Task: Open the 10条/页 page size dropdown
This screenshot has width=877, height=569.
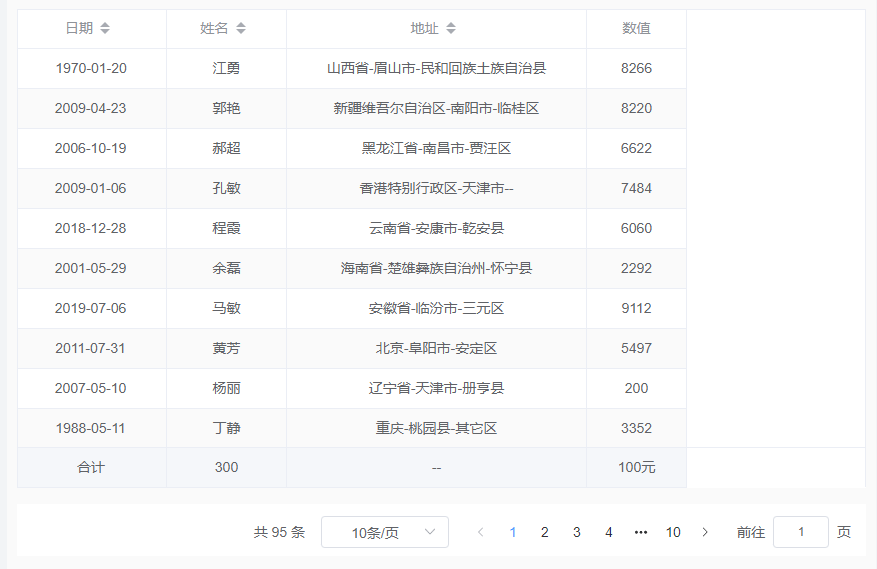Action: point(385,532)
